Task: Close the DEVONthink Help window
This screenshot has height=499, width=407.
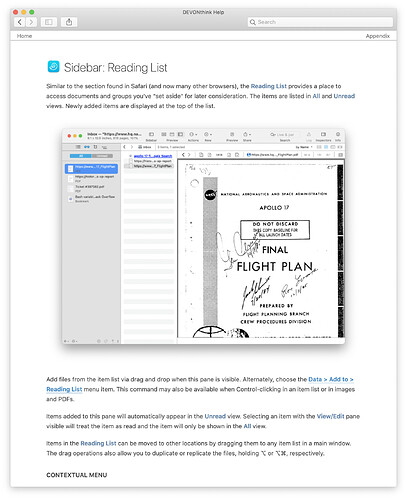Action: [x=16, y=12]
